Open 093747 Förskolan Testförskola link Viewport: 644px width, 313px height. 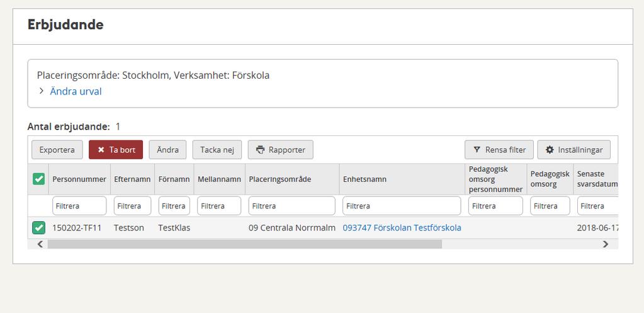click(x=402, y=227)
